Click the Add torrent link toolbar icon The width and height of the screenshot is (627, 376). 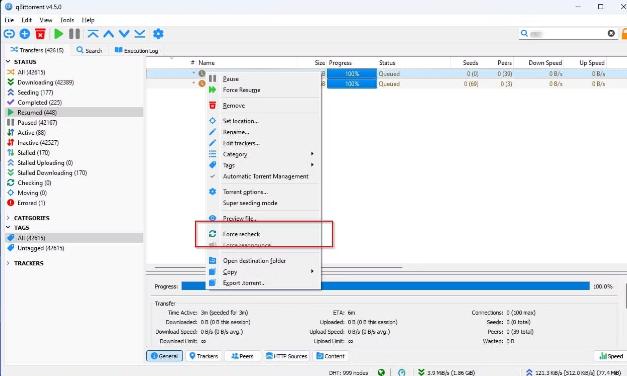[x=9, y=34]
